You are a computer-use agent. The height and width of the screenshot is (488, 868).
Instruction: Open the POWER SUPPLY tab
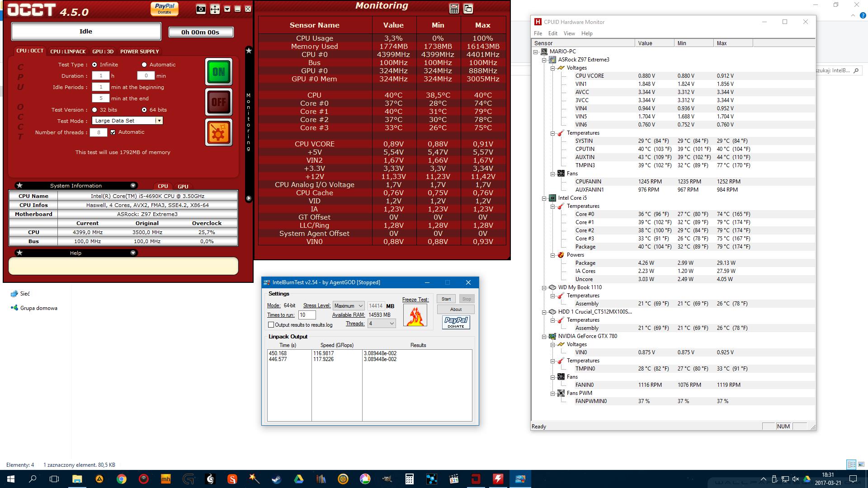(x=140, y=52)
